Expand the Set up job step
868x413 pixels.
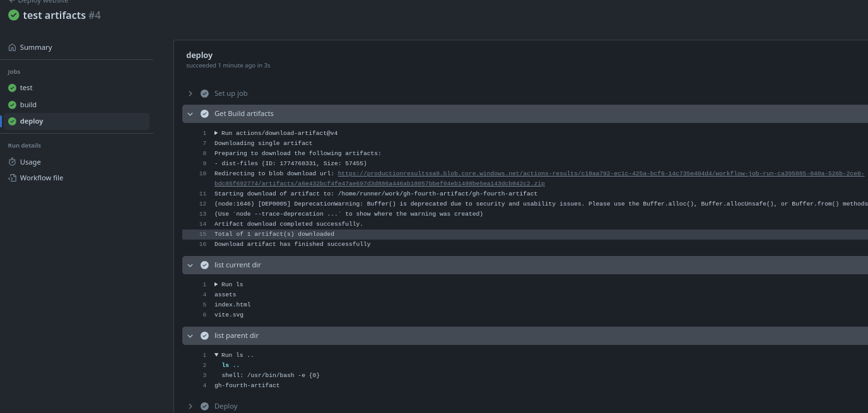pos(191,93)
